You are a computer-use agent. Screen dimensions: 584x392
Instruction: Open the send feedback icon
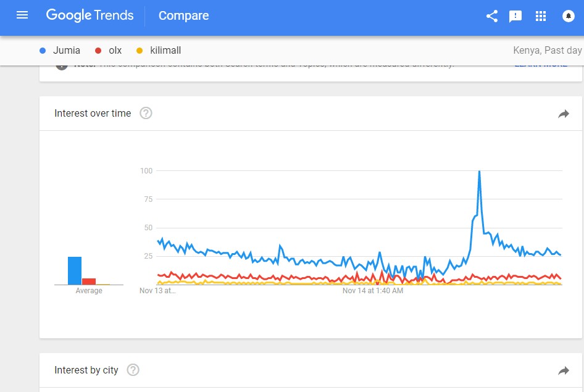click(x=515, y=16)
